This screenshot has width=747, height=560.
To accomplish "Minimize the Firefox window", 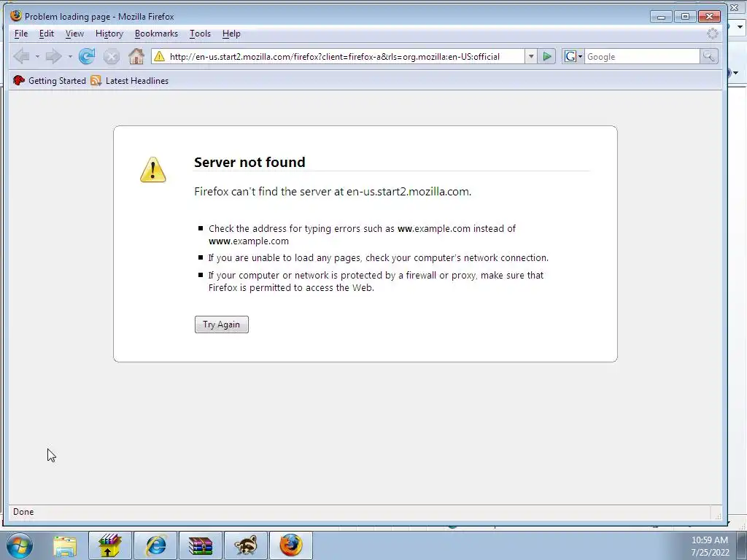I will pos(661,17).
